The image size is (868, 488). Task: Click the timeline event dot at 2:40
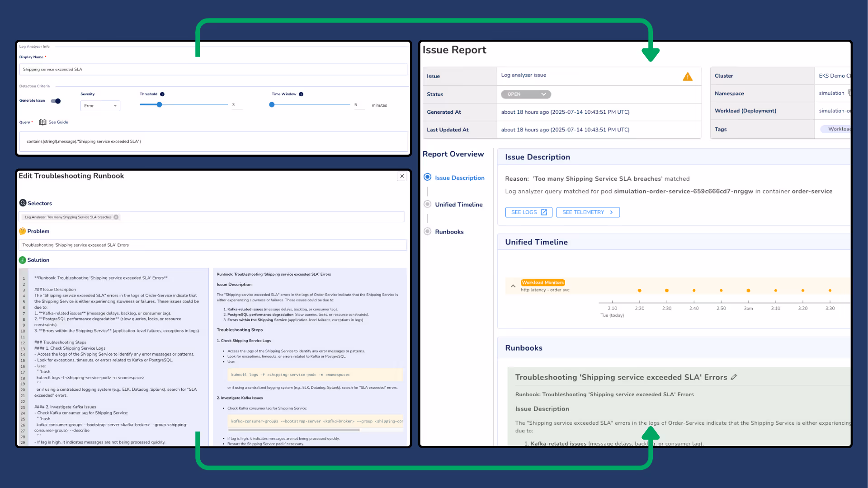point(694,291)
